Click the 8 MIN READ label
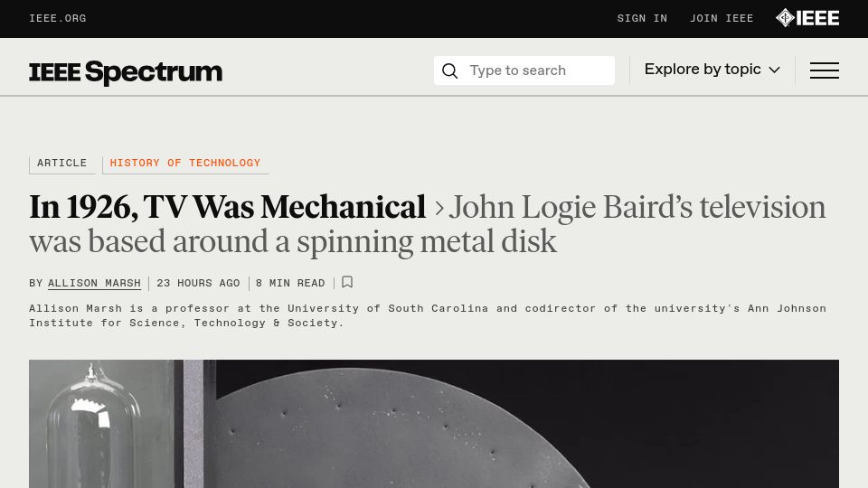Image resolution: width=868 pixels, height=488 pixels. click(x=290, y=283)
